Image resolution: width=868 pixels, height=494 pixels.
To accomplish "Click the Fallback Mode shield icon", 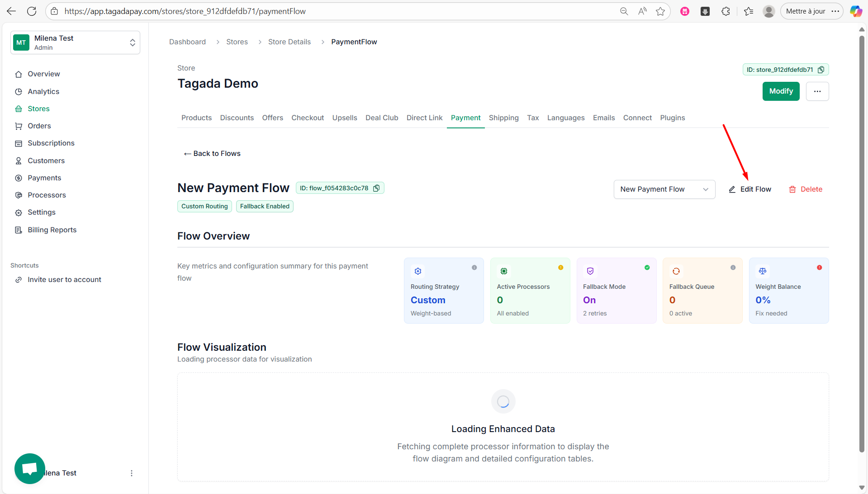I will point(590,271).
